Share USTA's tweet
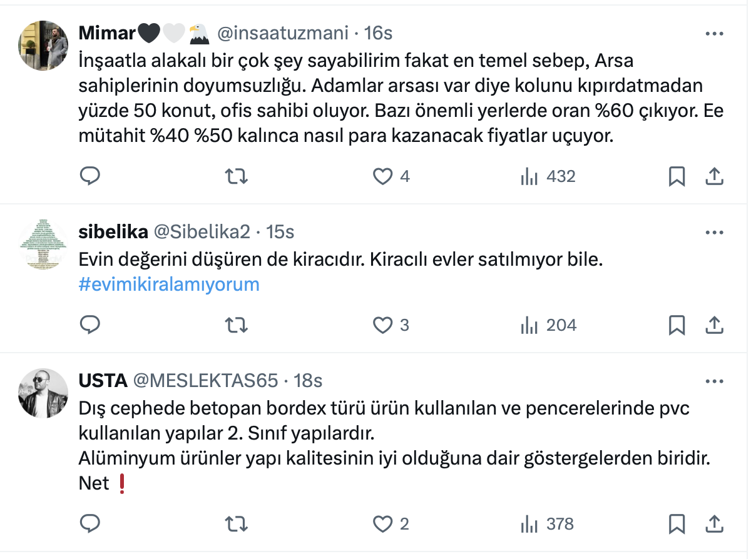 point(714,523)
